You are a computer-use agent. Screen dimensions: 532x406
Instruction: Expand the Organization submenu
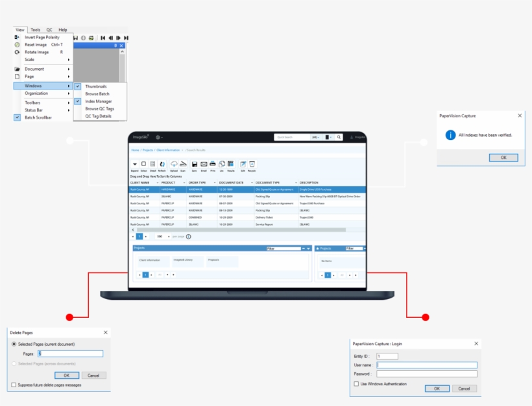pos(43,93)
